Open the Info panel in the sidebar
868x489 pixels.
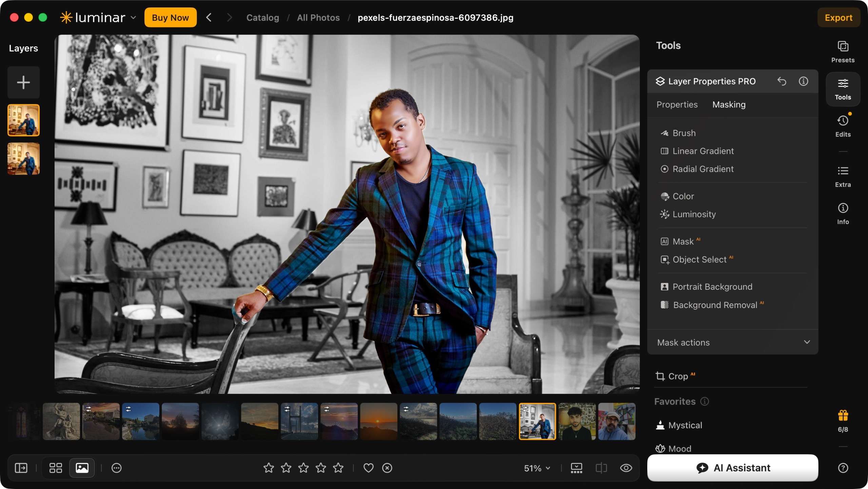[x=843, y=214]
